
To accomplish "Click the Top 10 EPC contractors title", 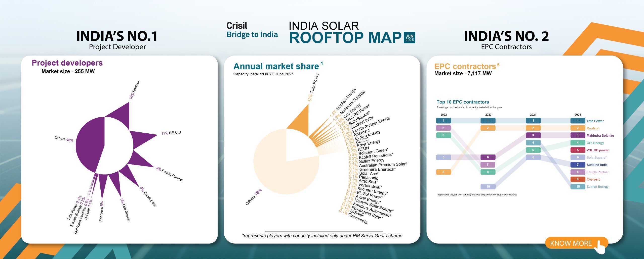I will 463,102.
